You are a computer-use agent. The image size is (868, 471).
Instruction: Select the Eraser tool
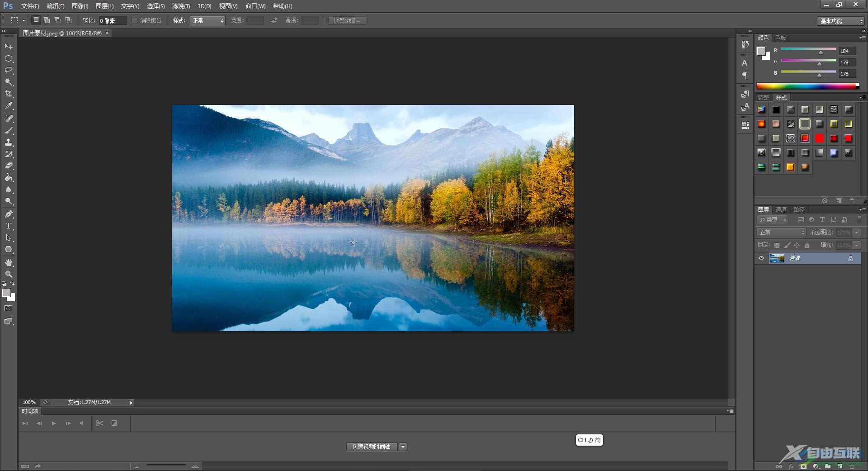[9, 166]
